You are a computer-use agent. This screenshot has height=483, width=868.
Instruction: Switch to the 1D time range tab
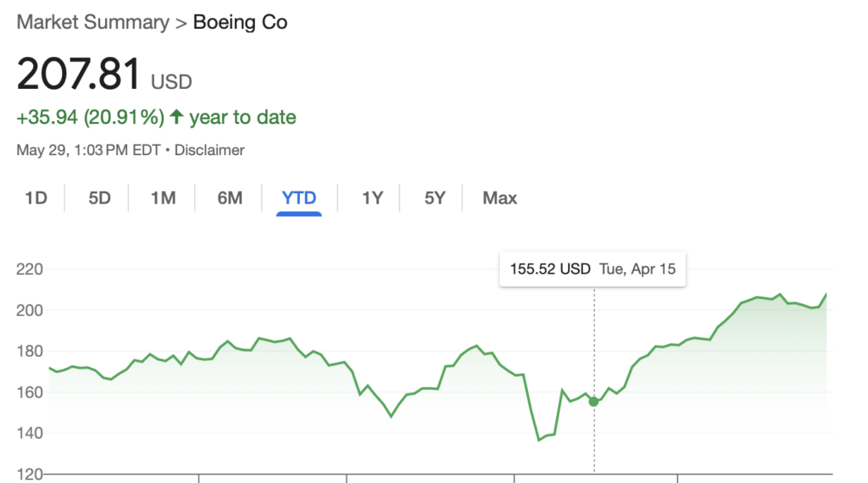coord(36,198)
